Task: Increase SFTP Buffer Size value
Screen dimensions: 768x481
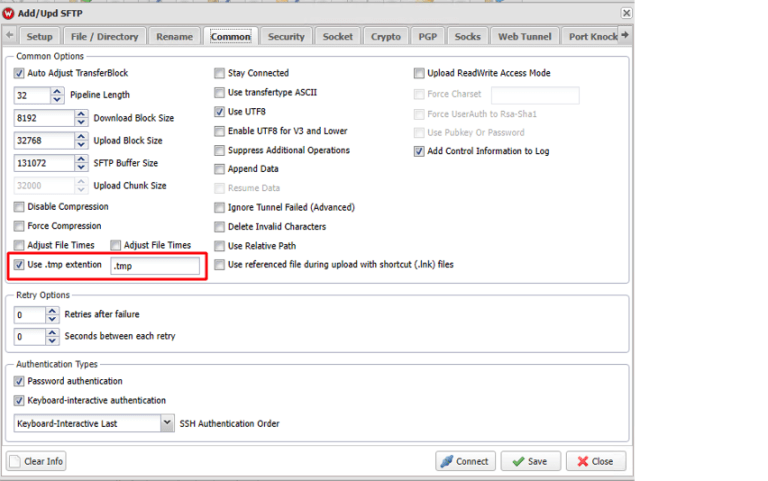Action: (x=81, y=159)
